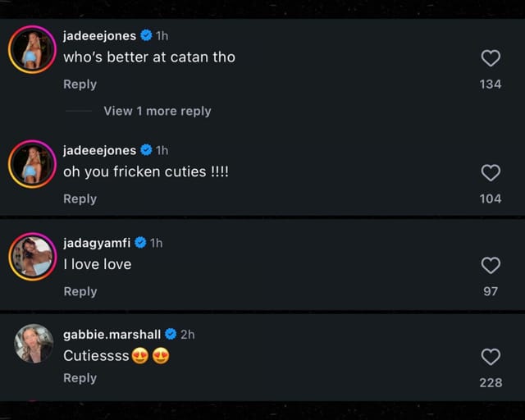Reply to the catan comment
The width and height of the screenshot is (525, 420).
pyautogui.click(x=80, y=84)
